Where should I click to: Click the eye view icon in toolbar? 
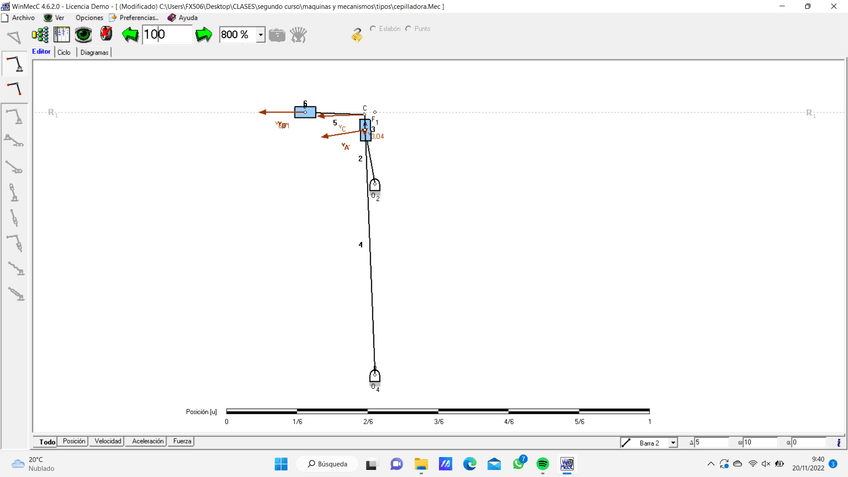84,35
